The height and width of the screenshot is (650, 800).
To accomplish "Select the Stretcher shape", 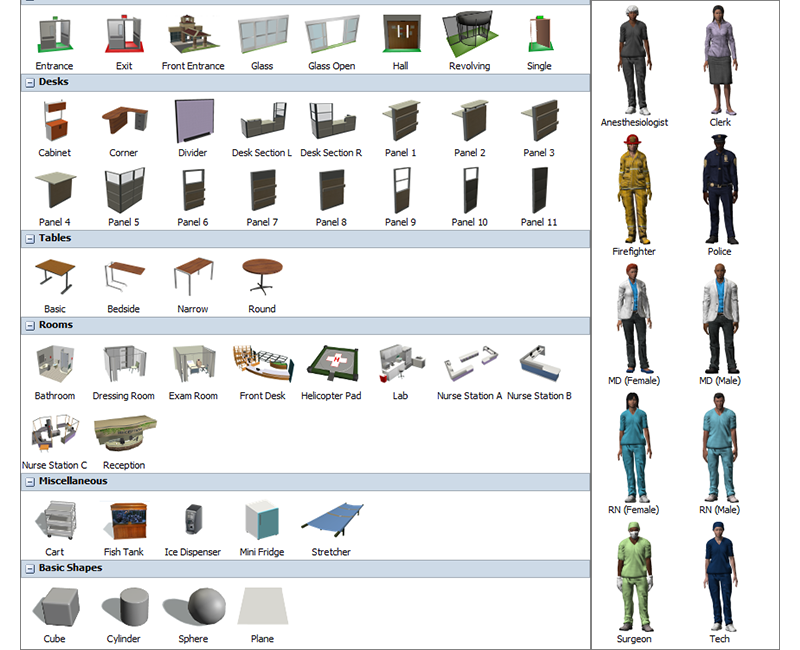I will [331, 524].
